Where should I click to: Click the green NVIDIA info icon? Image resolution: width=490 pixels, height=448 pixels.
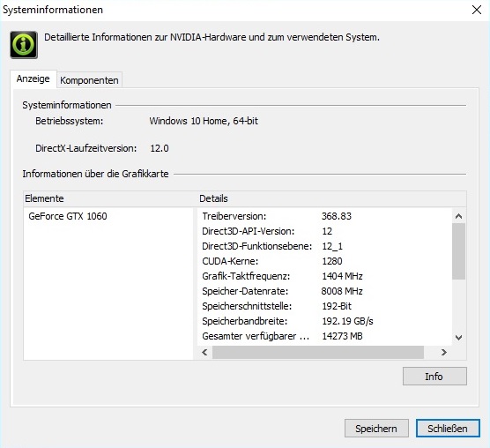24,45
